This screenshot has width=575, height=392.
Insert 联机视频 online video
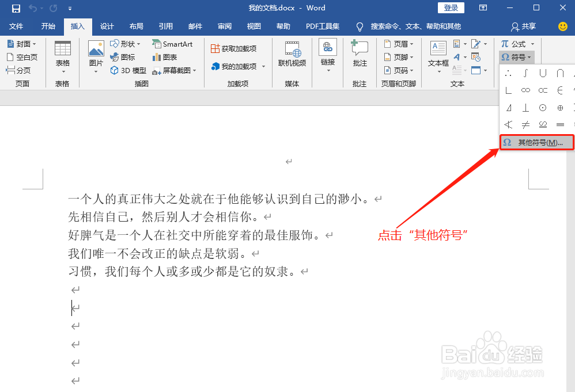coord(292,54)
